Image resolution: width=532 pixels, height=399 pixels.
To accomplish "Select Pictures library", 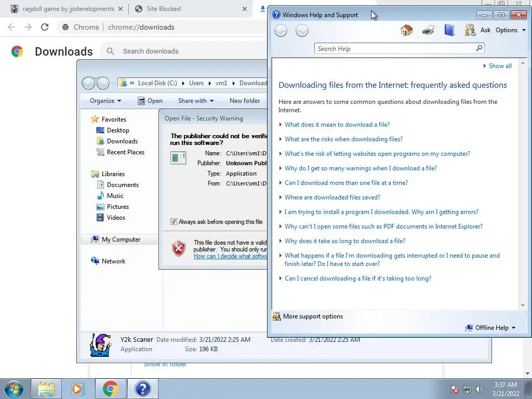I will click(x=118, y=206).
